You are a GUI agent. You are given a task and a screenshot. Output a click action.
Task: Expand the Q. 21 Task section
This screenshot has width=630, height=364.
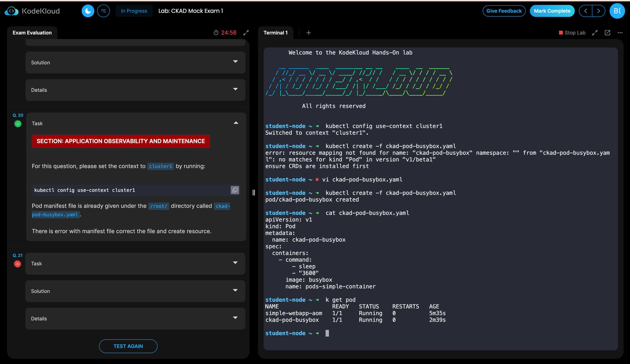point(235,263)
